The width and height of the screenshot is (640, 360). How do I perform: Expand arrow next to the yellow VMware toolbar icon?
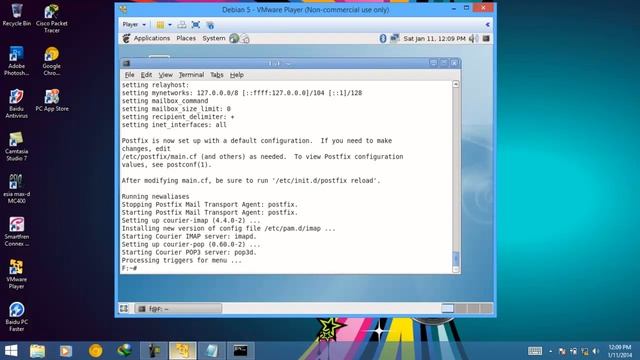pyautogui.click(x=170, y=25)
